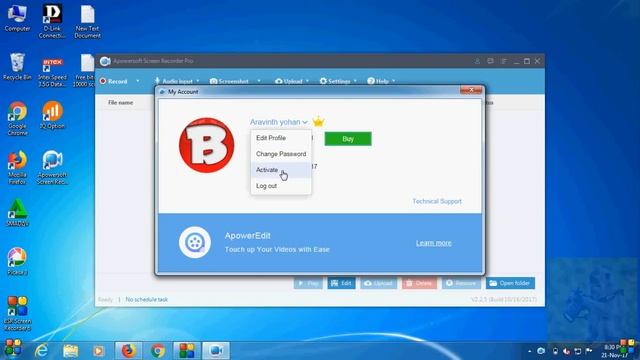
Task: Select the Picasa 3 desktop shortcut
Action: pyautogui.click(x=17, y=261)
